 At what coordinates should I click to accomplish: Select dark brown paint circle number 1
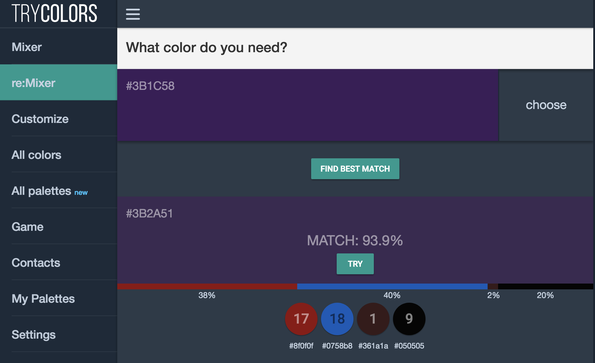coord(373,319)
